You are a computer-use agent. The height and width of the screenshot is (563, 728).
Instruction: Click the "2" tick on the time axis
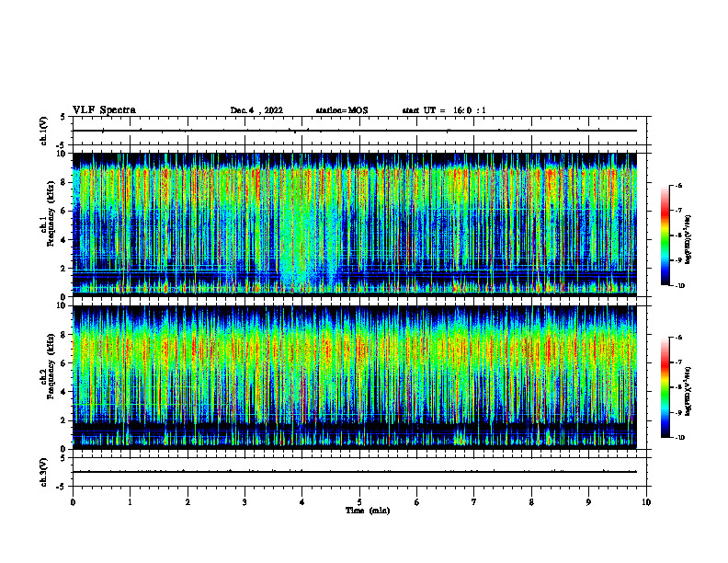(188, 502)
